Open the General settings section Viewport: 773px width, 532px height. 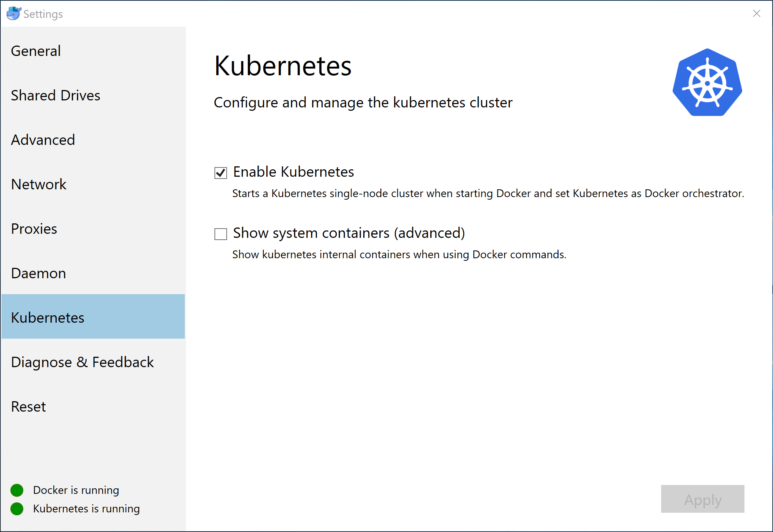pyautogui.click(x=36, y=51)
